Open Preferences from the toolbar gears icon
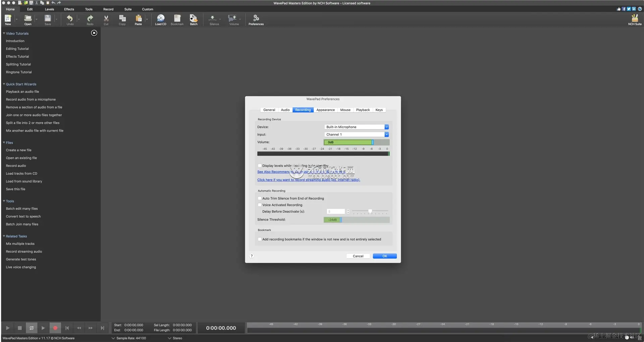Viewport: 644px width, 342px height. tap(256, 19)
